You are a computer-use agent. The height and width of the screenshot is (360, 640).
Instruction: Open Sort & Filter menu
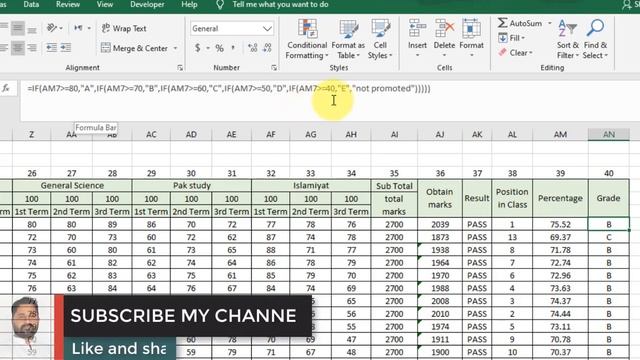(568, 39)
